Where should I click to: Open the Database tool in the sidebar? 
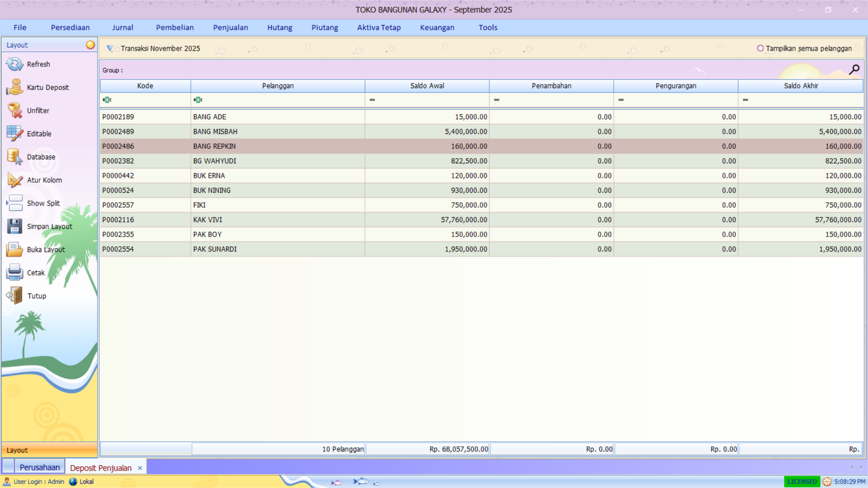point(13,157)
